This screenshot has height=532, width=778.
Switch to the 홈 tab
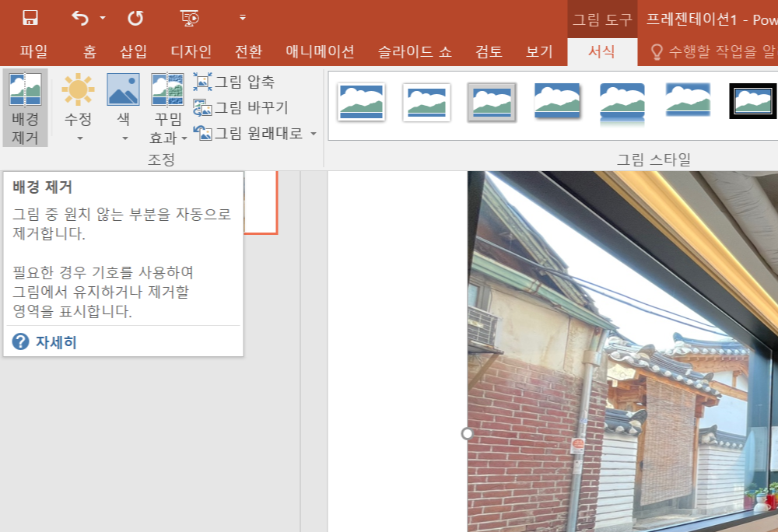pos(89,51)
